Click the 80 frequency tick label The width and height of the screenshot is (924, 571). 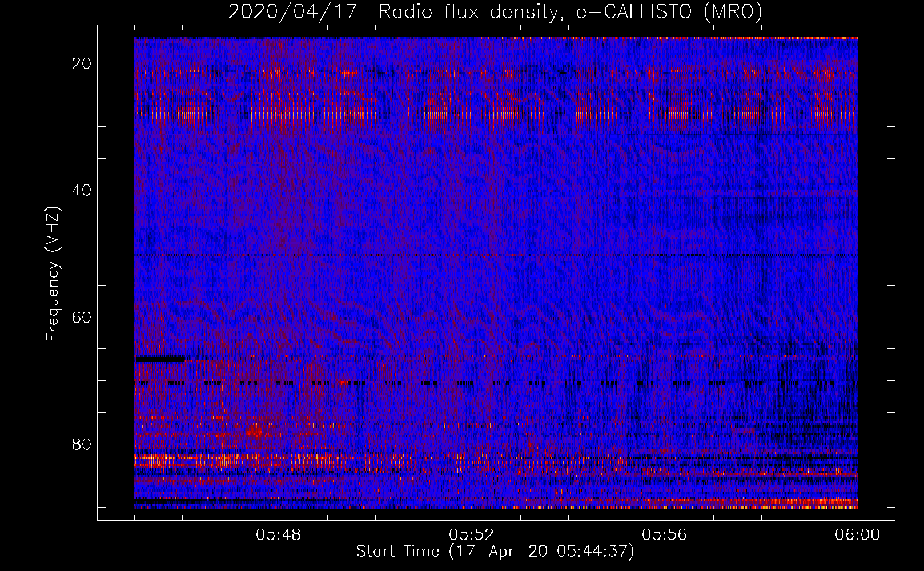point(82,444)
